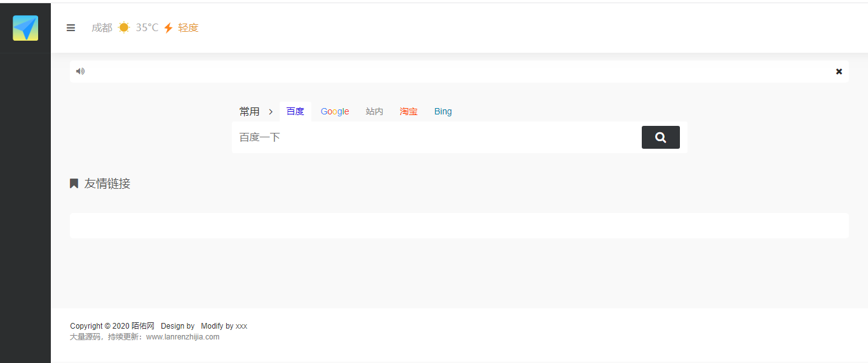Switch to the 站内 search tab
The height and width of the screenshot is (363, 868).
[x=375, y=112]
